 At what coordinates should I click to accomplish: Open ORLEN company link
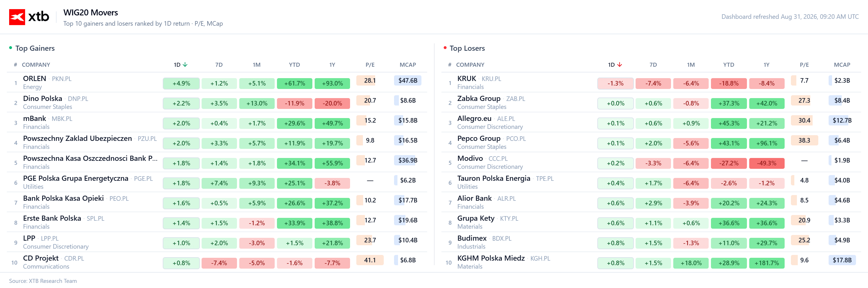(x=34, y=78)
